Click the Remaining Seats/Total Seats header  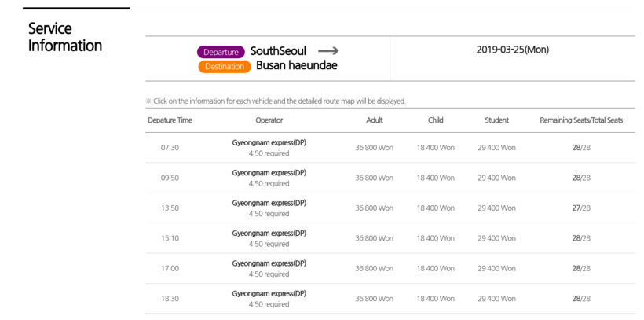pyautogui.click(x=580, y=120)
